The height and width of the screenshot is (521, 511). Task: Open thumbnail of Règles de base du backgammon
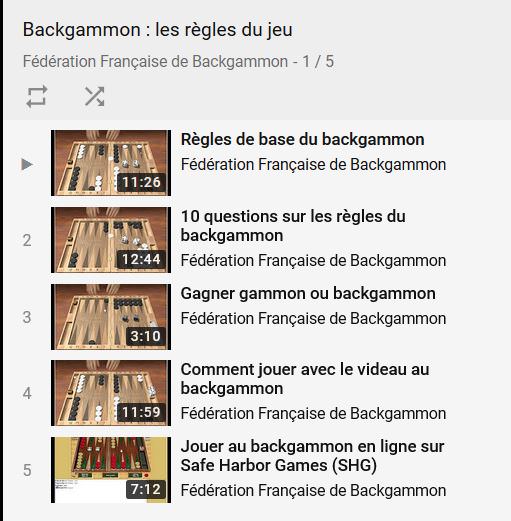[111, 163]
